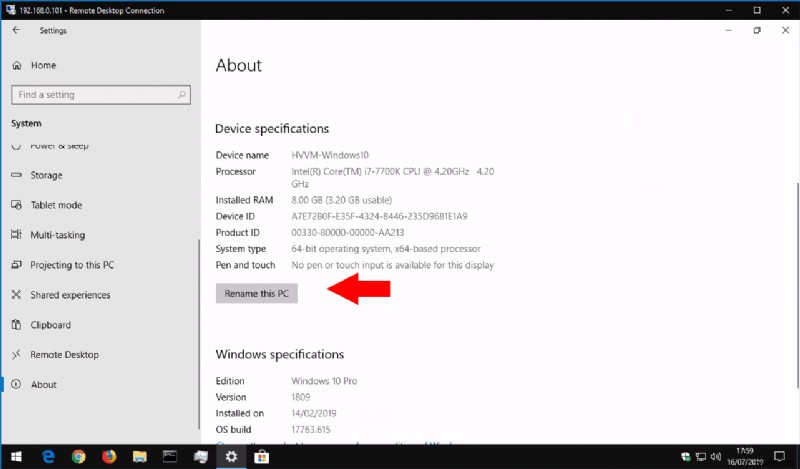Switch to Settings gear on taskbar
This screenshot has height=469, width=800.
click(231, 457)
